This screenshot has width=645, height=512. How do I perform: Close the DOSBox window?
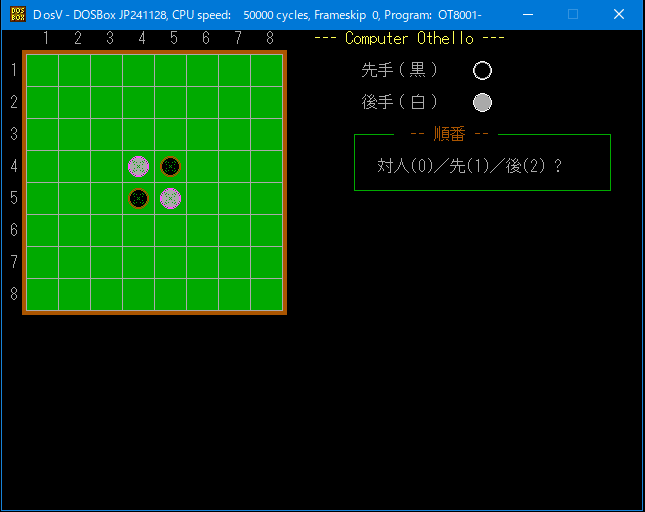pos(619,15)
